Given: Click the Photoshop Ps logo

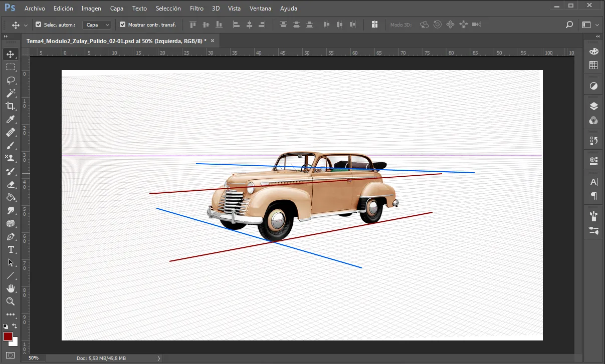Looking at the screenshot, I should click(x=10, y=8).
